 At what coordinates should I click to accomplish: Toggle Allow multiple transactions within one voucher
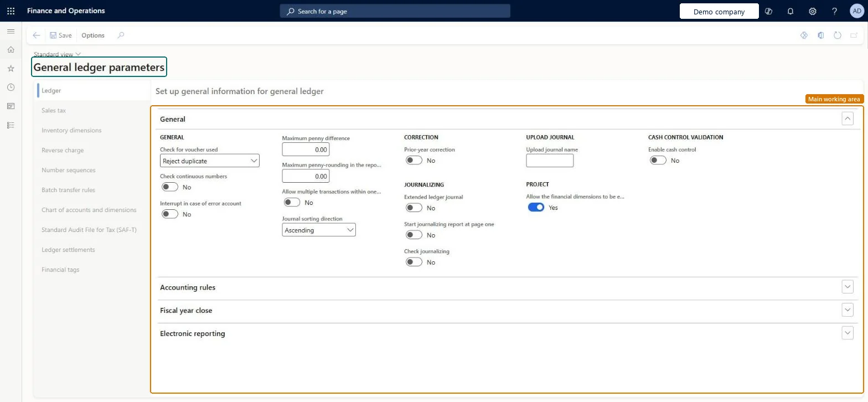tap(292, 203)
